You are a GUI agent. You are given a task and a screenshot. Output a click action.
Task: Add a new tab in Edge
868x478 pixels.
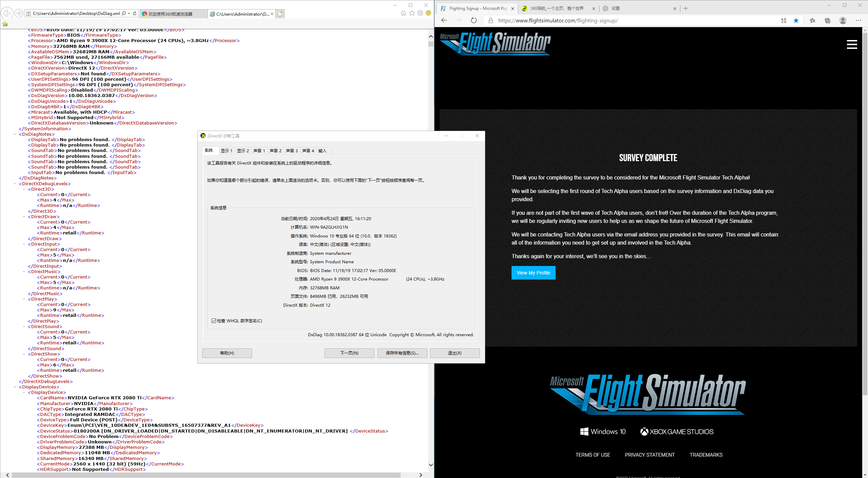tap(686, 8)
